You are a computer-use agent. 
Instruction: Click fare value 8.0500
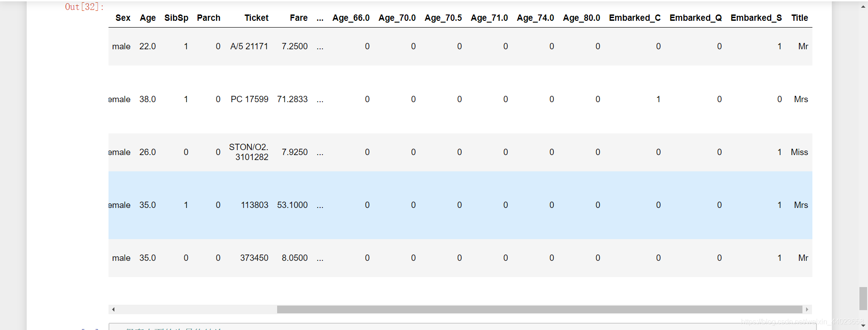coord(295,258)
